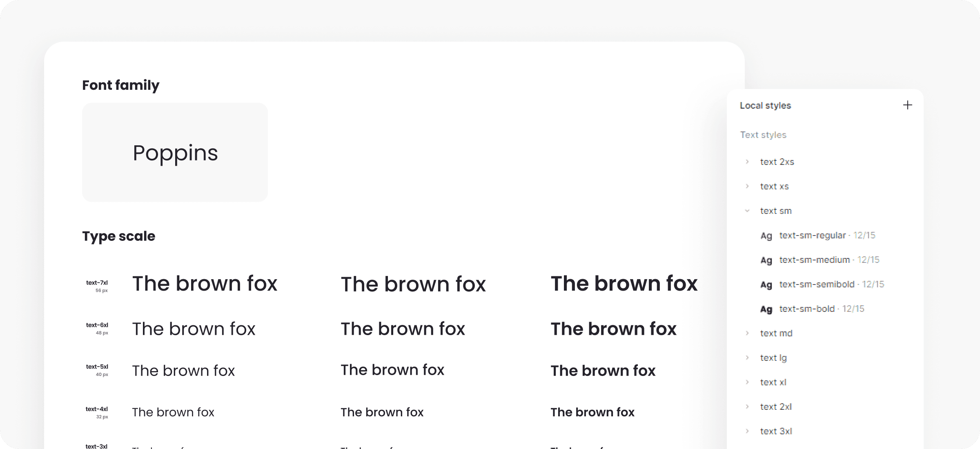The height and width of the screenshot is (449, 980).
Task: Select the text-sm-regular style label
Action: click(813, 236)
